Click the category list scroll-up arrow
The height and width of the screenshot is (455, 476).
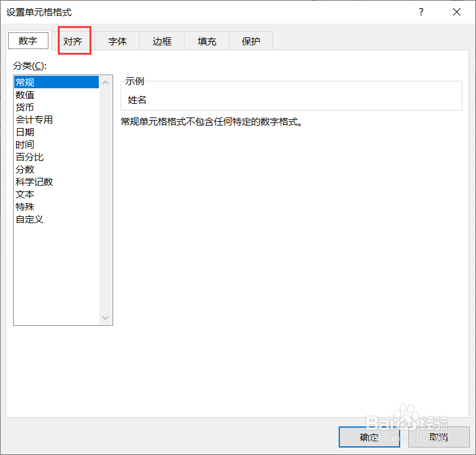coord(106,82)
